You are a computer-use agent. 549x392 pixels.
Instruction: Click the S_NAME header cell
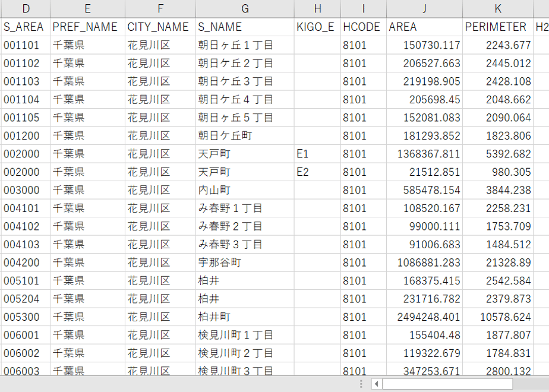tap(245, 27)
